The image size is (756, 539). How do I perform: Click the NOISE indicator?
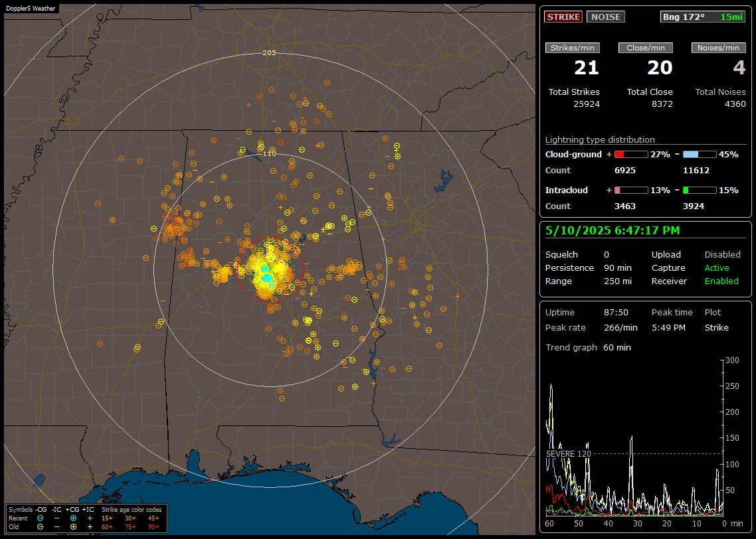pos(606,17)
